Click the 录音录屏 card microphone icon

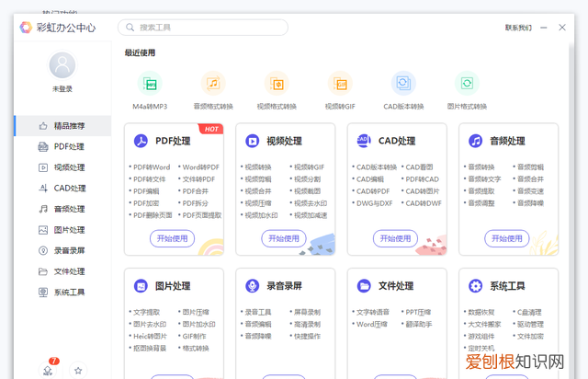253,286
